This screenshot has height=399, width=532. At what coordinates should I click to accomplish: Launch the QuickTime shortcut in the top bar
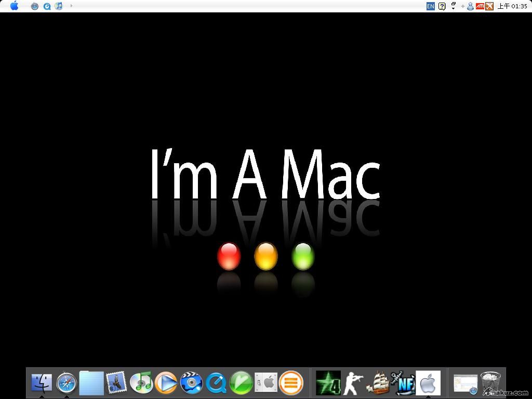[47, 6]
